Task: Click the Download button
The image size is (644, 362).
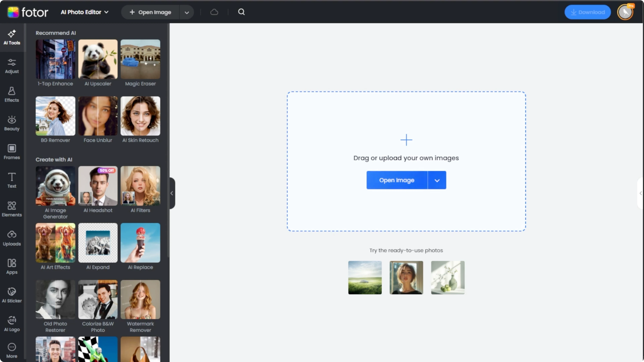Action: (x=587, y=12)
